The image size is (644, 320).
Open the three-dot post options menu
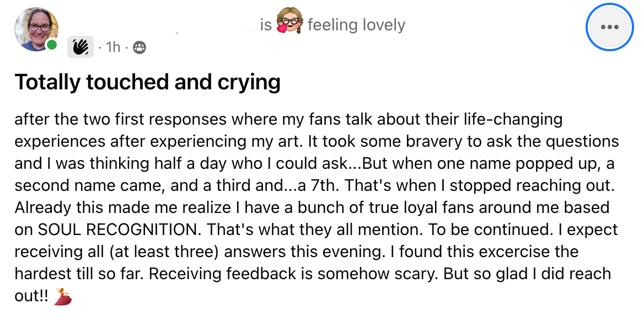click(609, 27)
